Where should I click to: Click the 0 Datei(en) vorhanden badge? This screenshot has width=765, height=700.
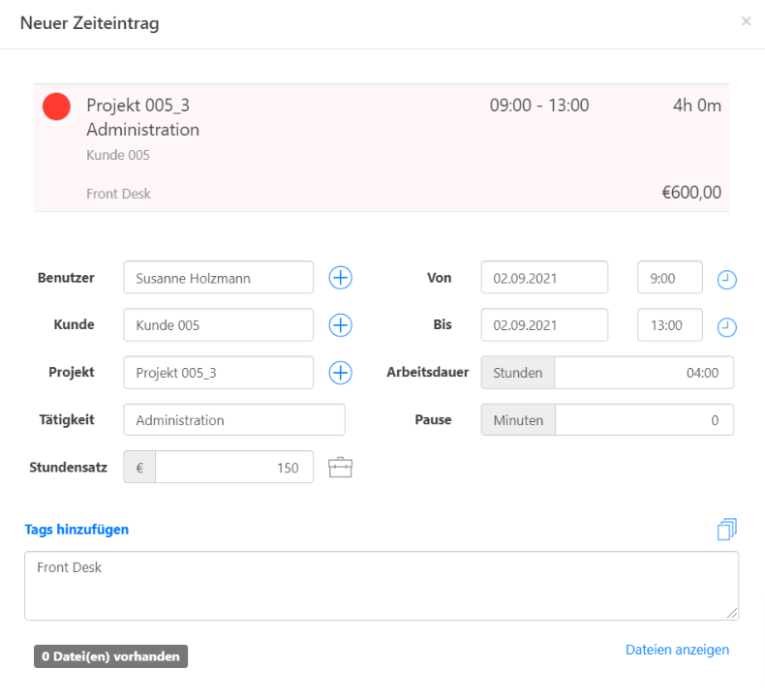tap(110, 656)
